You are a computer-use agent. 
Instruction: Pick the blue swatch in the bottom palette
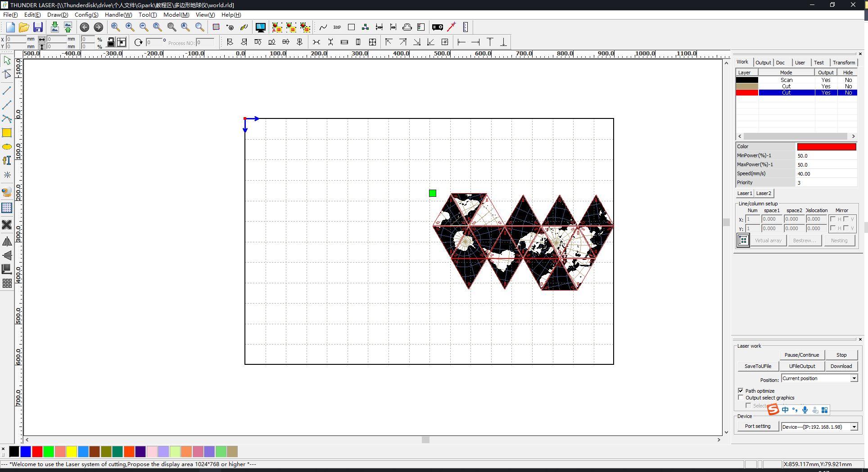[x=26, y=451]
